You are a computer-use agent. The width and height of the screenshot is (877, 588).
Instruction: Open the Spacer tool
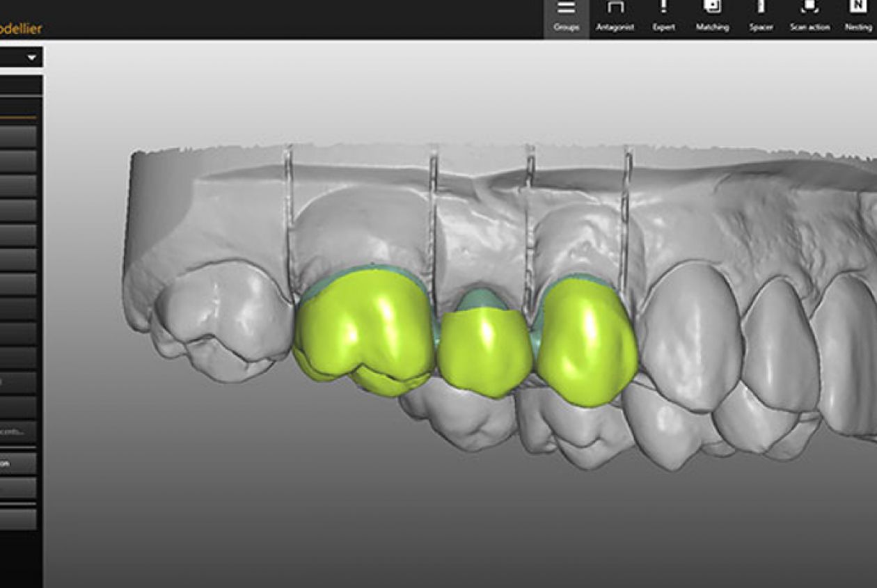click(761, 15)
